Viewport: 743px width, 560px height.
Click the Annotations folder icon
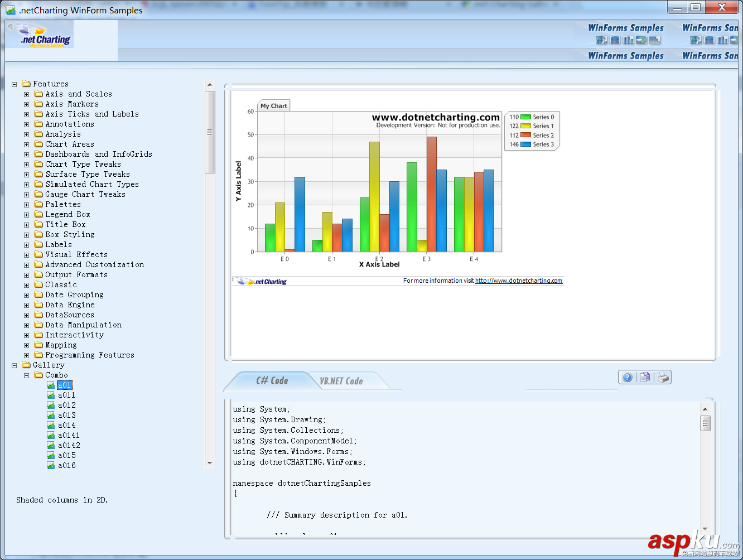(x=38, y=124)
